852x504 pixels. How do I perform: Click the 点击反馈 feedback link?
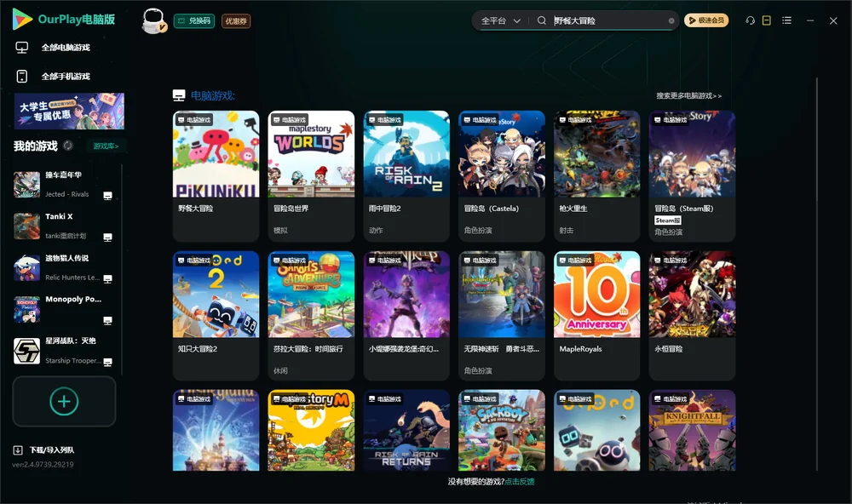(520, 481)
